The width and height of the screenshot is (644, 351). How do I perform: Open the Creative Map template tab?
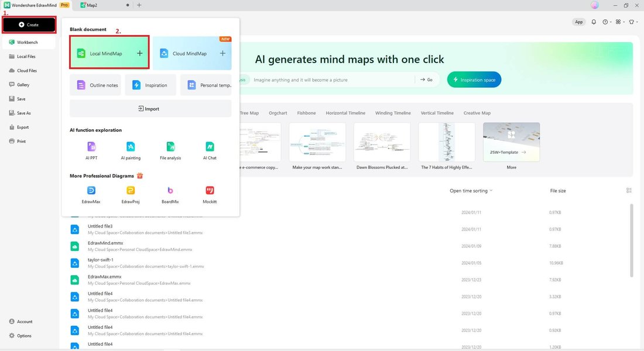477,113
